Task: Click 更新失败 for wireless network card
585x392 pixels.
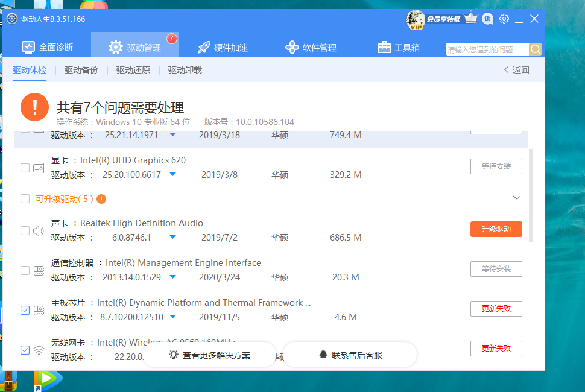Action: [496, 349]
